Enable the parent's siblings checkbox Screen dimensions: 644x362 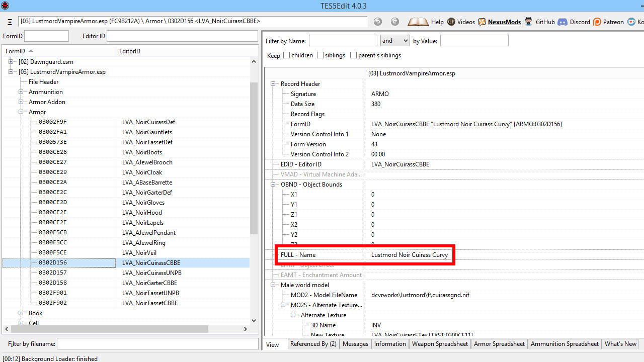coord(353,55)
